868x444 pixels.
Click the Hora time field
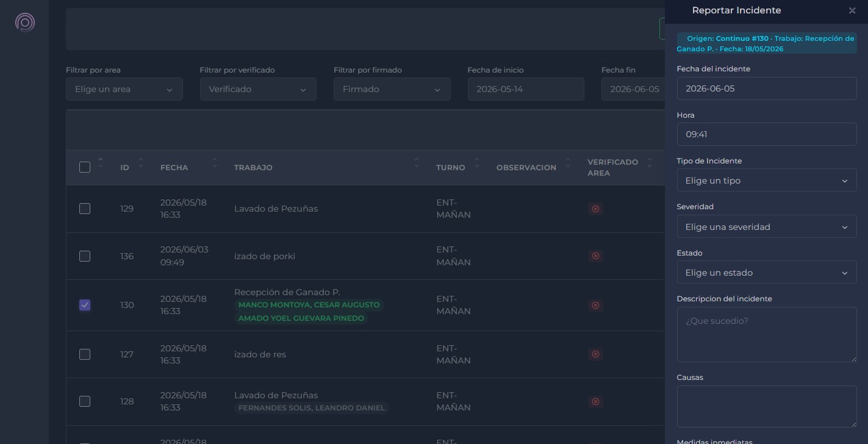(767, 134)
